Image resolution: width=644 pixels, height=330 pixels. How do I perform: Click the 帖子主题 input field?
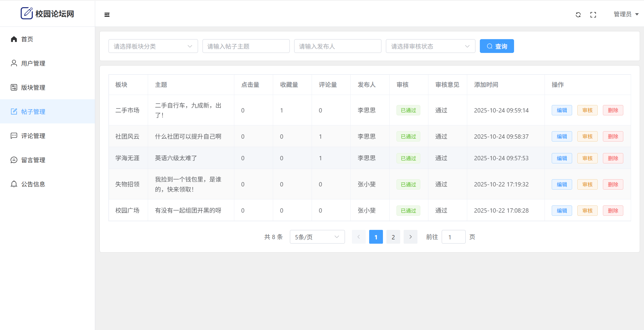tap(246, 46)
